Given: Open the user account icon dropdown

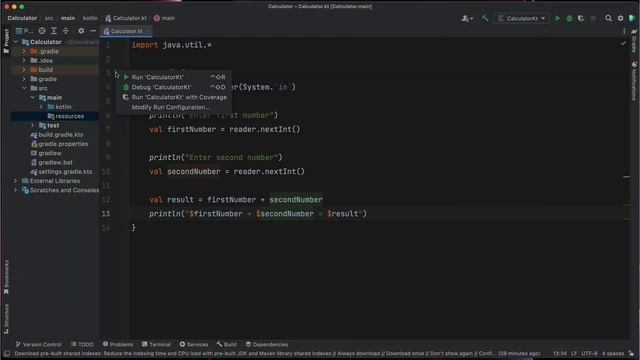Looking at the screenshot, I should [x=467, y=18].
